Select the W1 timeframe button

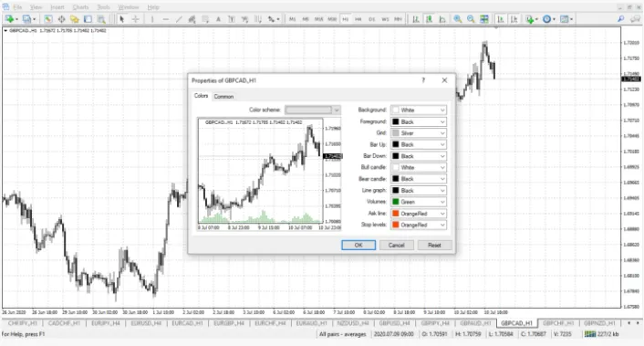click(x=385, y=19)
